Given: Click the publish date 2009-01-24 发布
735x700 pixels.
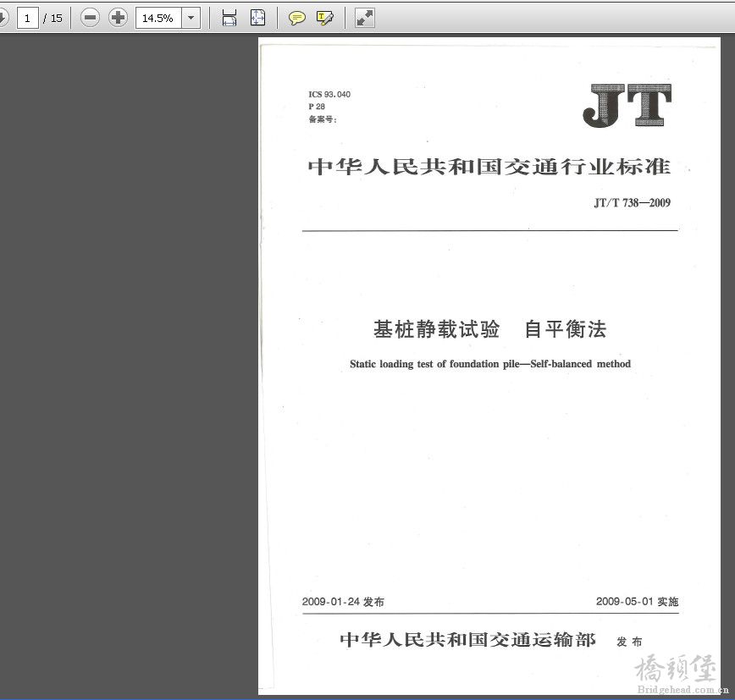Looking at the screenshot, I should 343,602.
